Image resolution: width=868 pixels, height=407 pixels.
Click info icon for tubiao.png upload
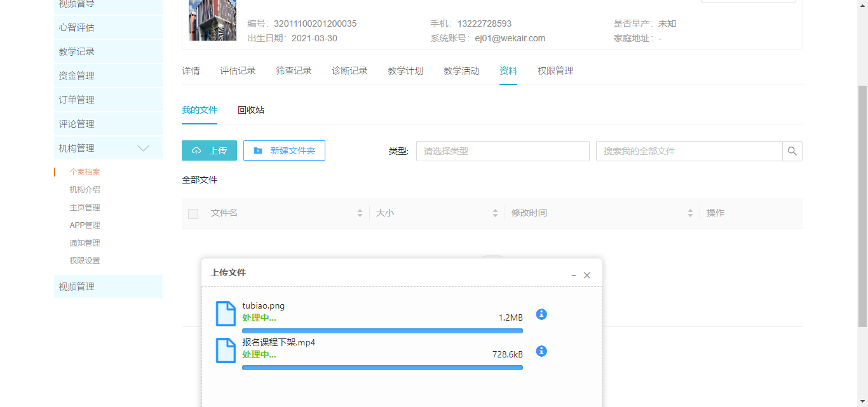point(541,314)
